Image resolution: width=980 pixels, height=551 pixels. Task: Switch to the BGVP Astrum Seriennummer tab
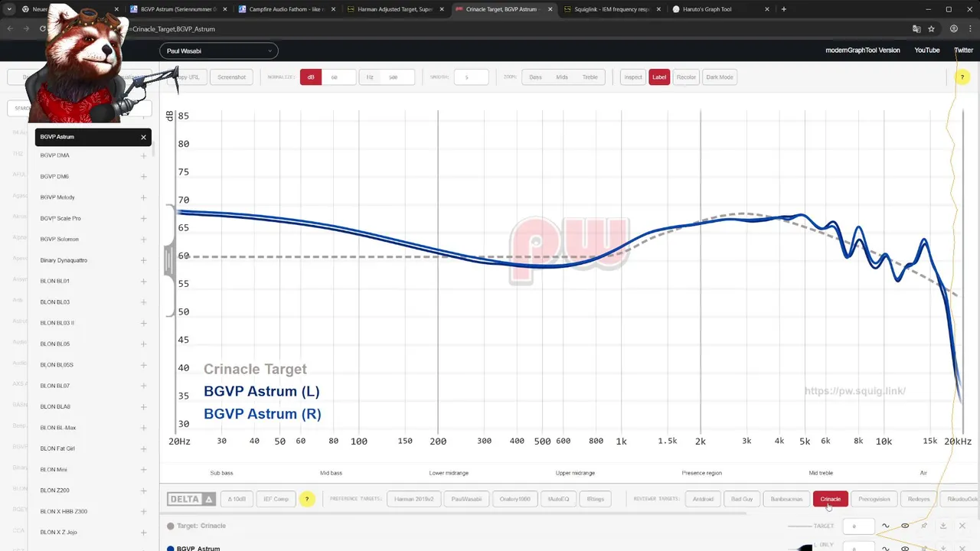point(179,9)
